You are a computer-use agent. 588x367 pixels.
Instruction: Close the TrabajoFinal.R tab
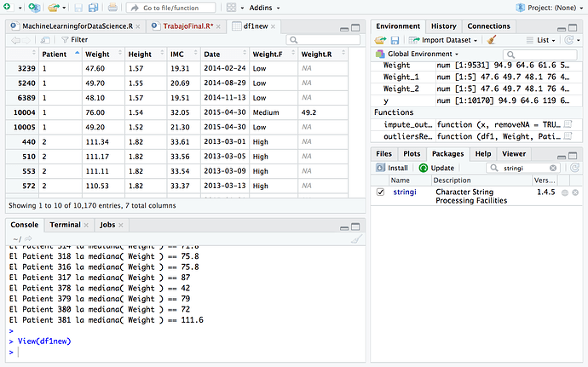click(x=218, y=26)
